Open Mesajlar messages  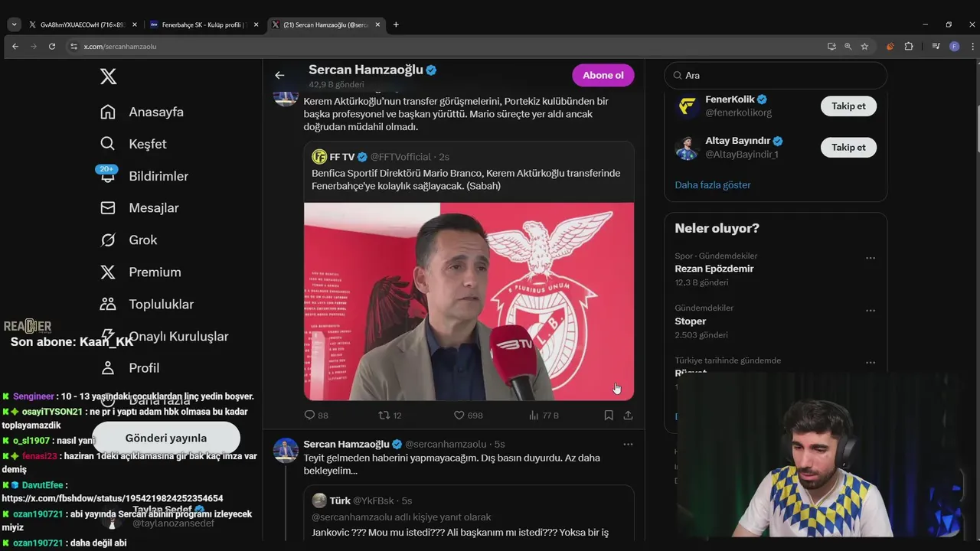pos(139,208)
